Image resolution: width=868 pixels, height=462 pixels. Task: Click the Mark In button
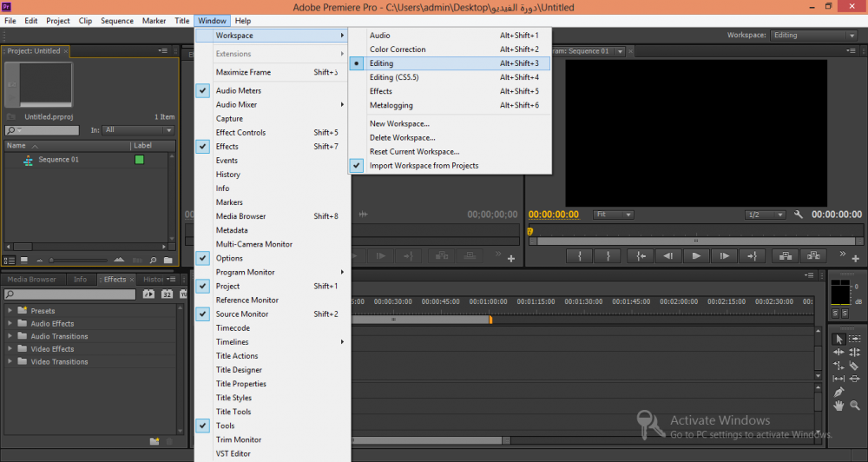pyautogui.click(x=580, y=256)
